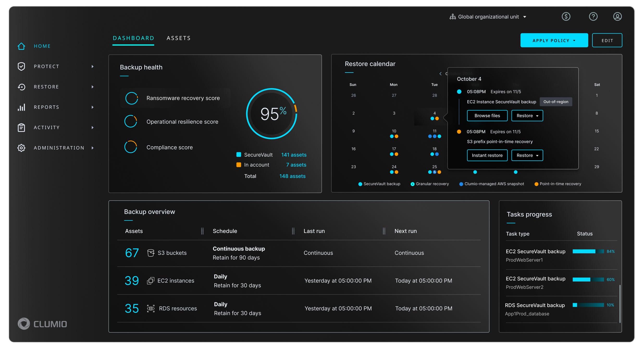Open Protect via its shield icon
Image resolution: width=644 pixels, height=348 pixels.
(21, 66)
